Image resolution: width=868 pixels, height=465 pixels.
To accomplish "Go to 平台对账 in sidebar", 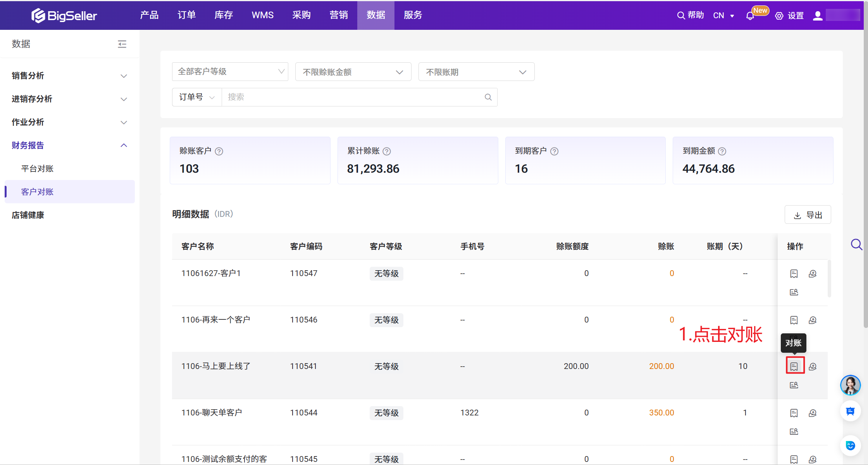I will coord(37,169).
